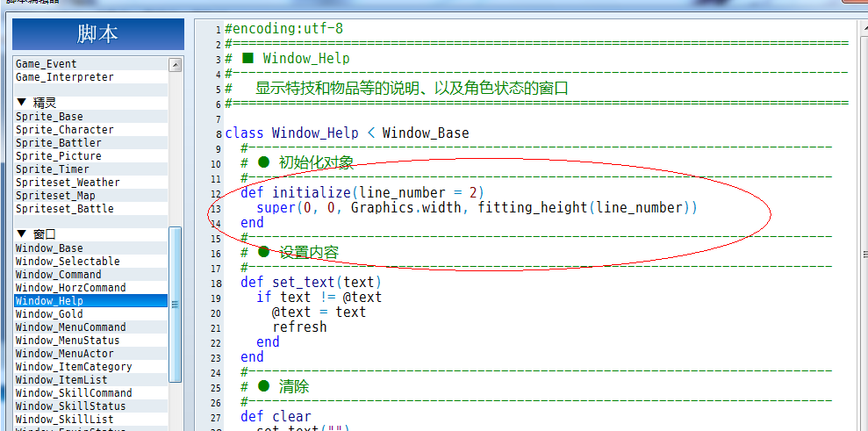Open the Window_ItemCategory script
The height and width of the screenshot is (431, 868).
coord(90,367)
